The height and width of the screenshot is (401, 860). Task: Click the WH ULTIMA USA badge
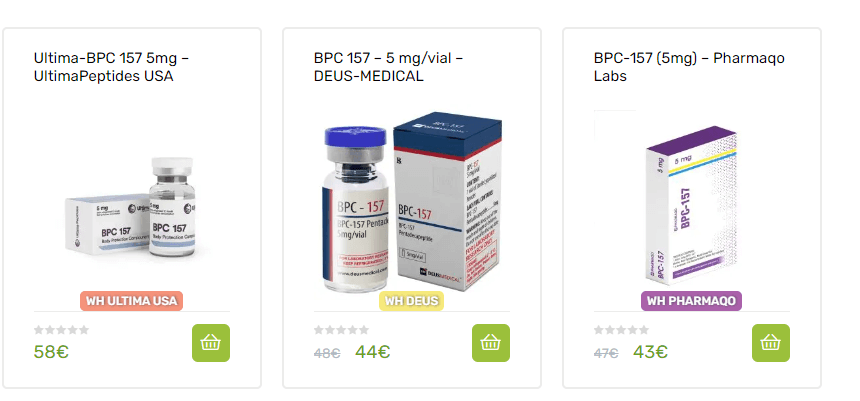tap(132, 300)
